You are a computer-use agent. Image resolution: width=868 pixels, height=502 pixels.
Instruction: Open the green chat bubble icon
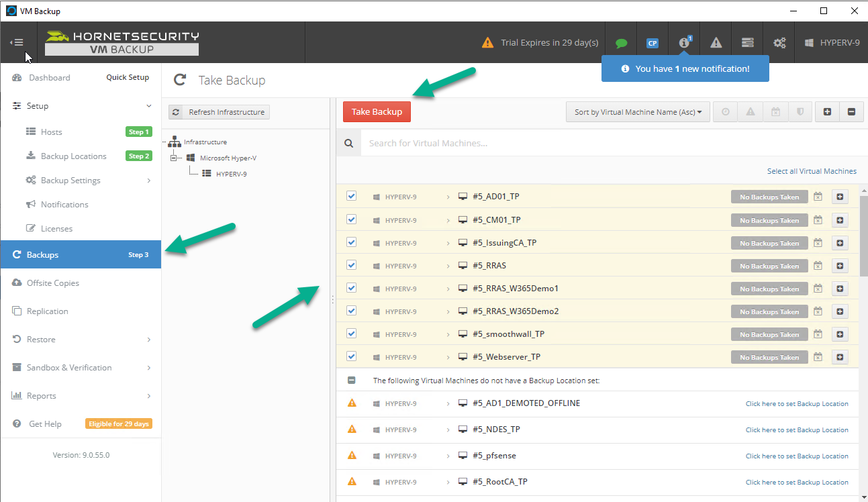pyautogui.click(x=622, y=43)
